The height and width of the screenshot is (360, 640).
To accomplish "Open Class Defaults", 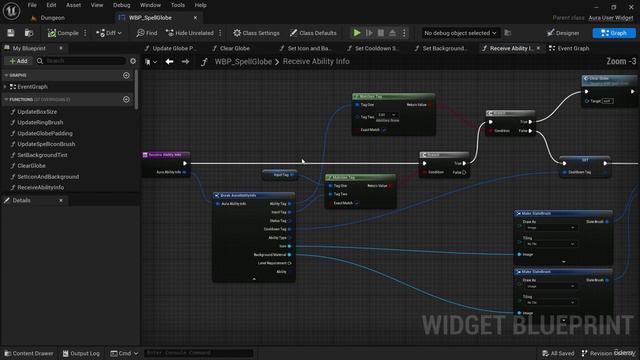I will 313,33.
